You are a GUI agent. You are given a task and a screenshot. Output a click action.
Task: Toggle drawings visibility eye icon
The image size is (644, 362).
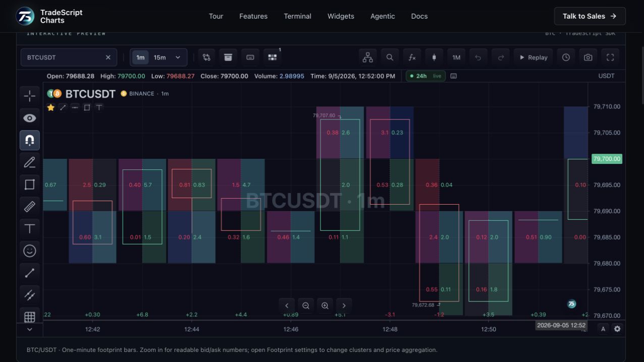coord(30,118)
